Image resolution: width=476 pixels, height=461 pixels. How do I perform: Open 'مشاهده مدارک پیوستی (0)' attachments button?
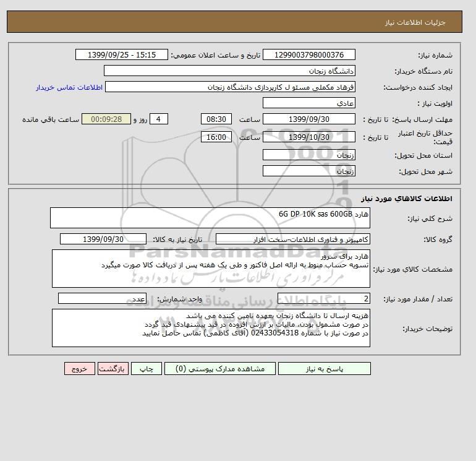[x=220, y=369]
